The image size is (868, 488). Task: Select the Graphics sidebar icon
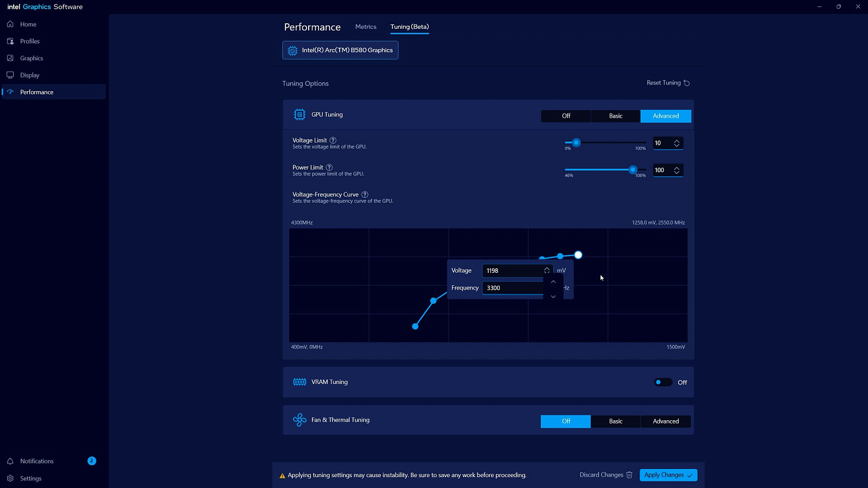(10, 58)
